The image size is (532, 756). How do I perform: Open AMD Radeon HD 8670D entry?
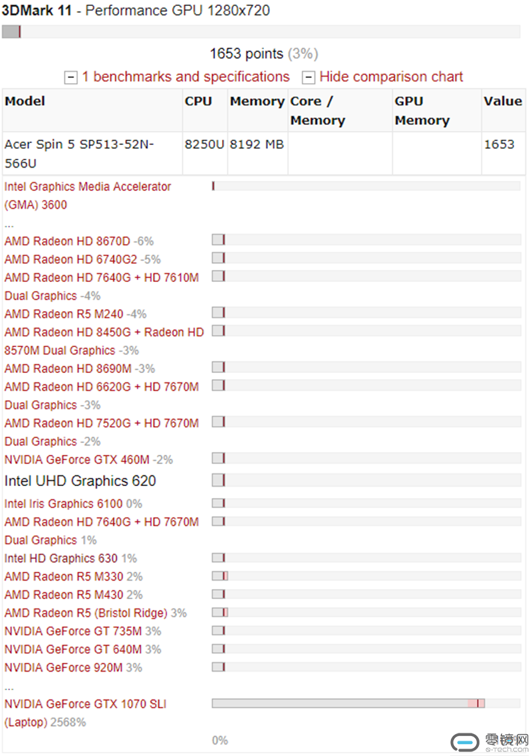pyautogui.click(x=67, y=241)
